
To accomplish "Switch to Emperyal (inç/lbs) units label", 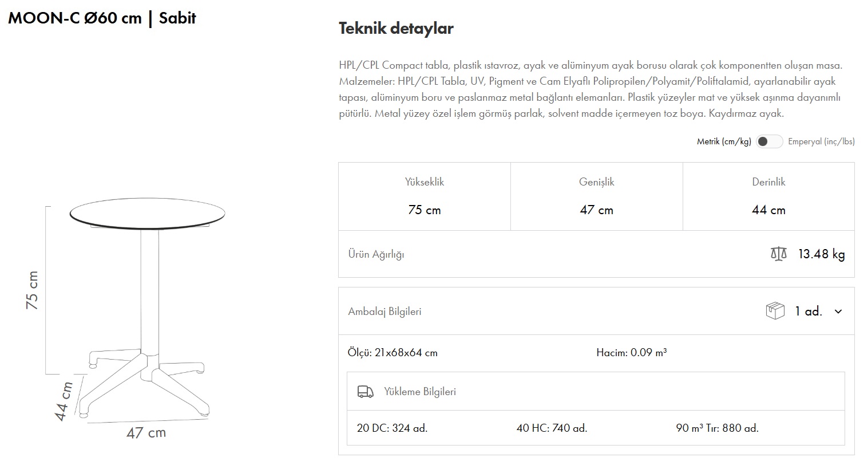I will point(821,141).
